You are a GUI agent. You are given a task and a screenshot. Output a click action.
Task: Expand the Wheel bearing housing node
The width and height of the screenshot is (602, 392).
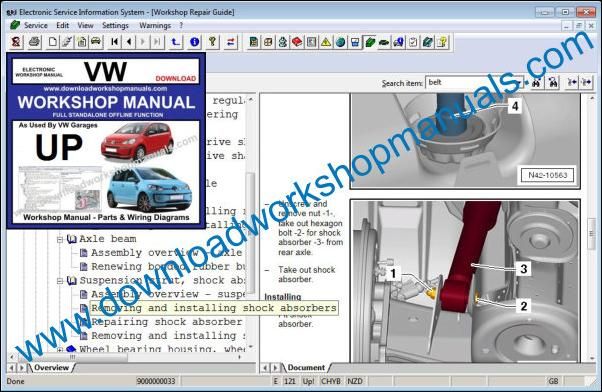pos(60,349)
